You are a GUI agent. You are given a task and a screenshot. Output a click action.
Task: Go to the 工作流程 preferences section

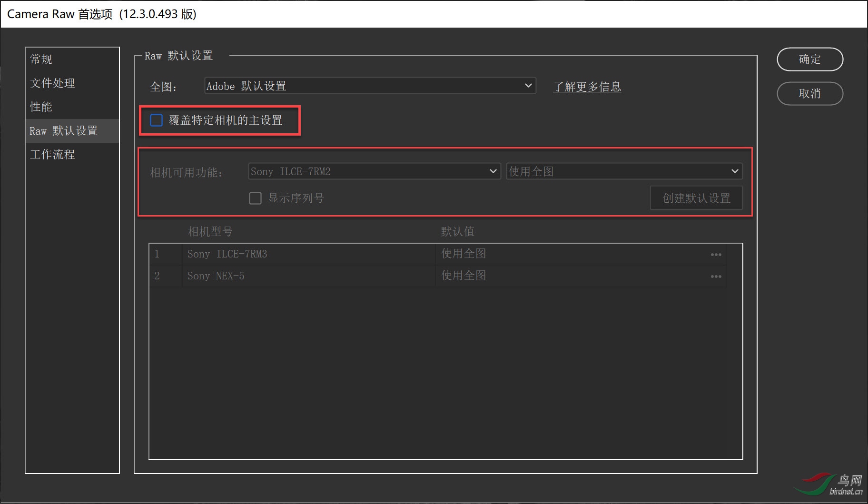coord(52,155)
